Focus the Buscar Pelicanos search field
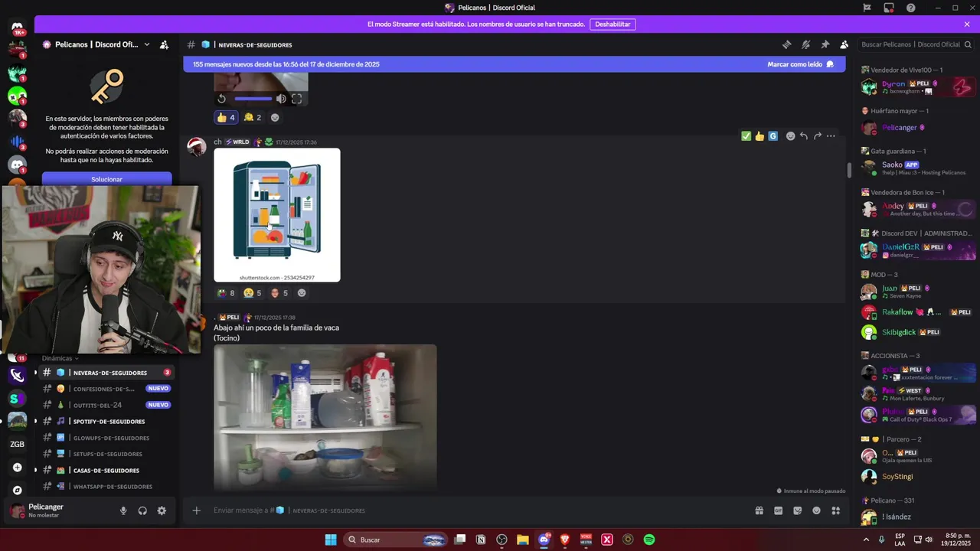Viewport: 980px width, 551px height. point(916,44)
